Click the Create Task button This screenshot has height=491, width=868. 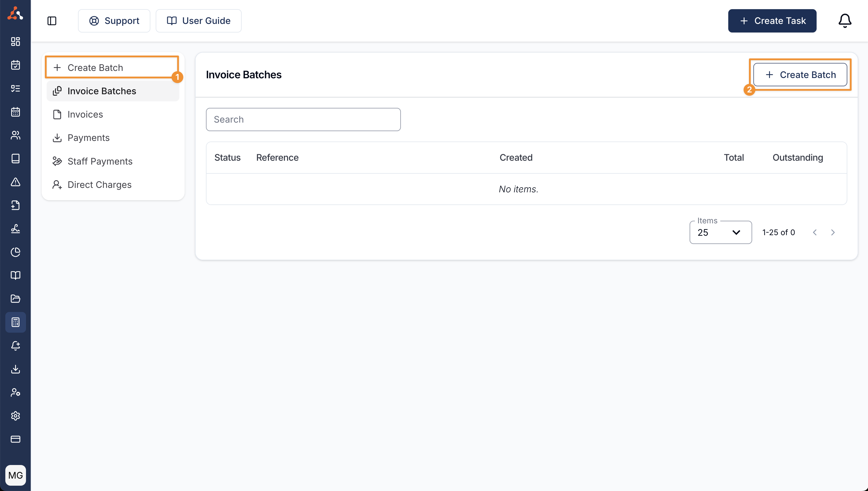coord(772,21)
